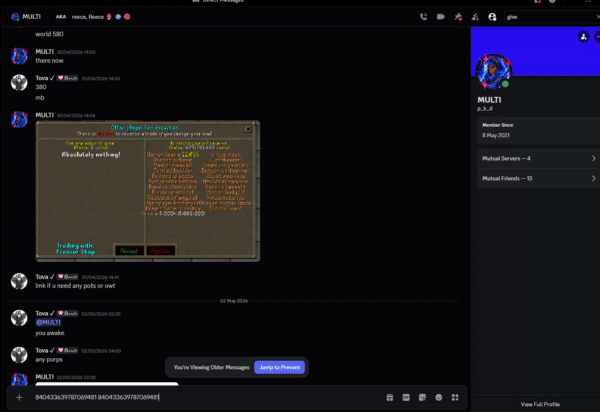
Task: Expand Mutual Servers — 4
Action: 539,158
